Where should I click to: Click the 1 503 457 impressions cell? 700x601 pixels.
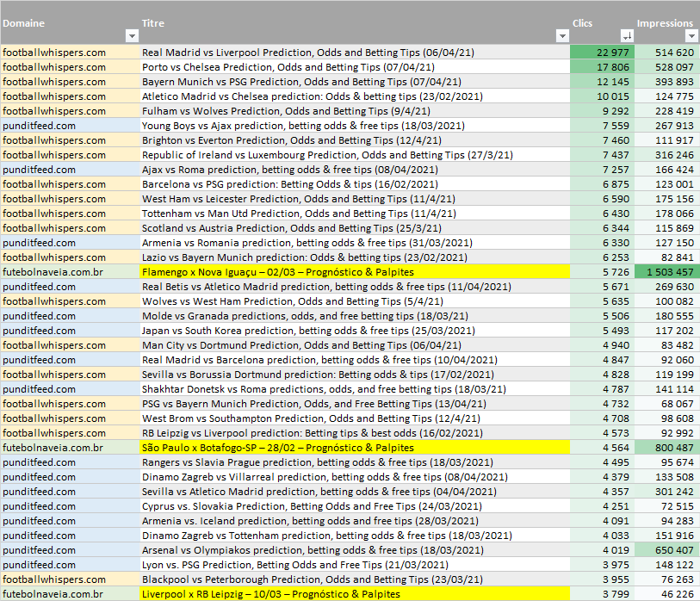667,272
